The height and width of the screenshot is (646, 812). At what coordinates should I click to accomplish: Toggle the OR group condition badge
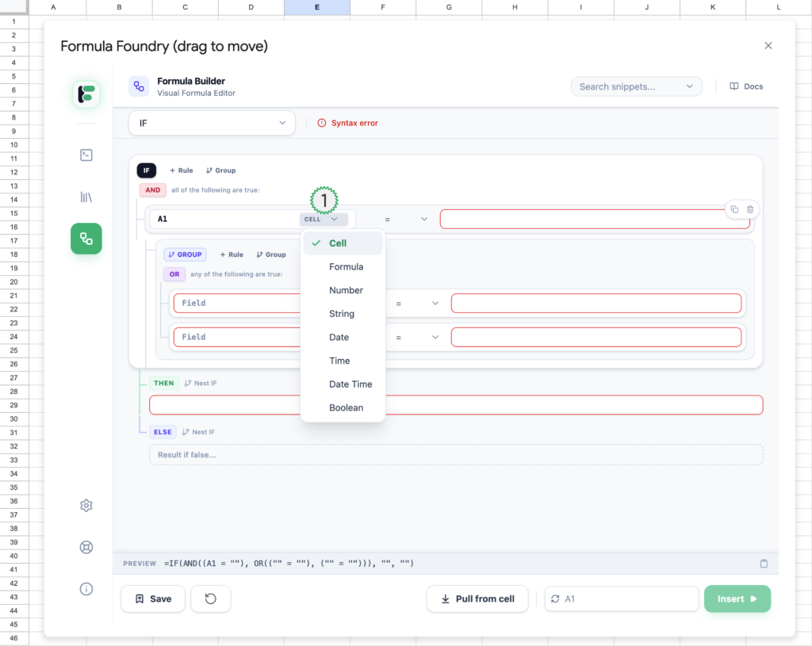(174, 274)
